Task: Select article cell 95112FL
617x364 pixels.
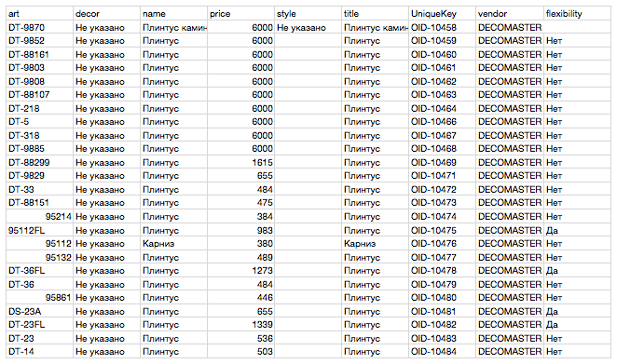Action: [39, 230]
